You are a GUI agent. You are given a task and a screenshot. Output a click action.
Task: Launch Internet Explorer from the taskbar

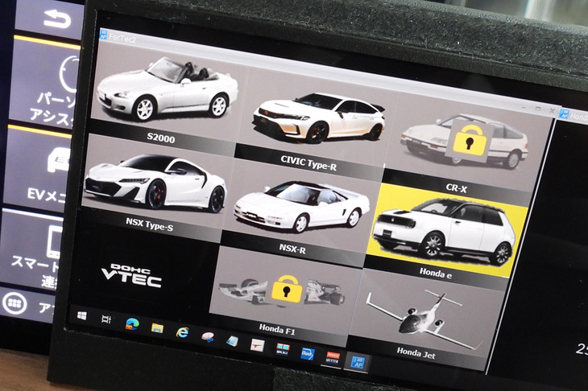[x=182, y=332]
